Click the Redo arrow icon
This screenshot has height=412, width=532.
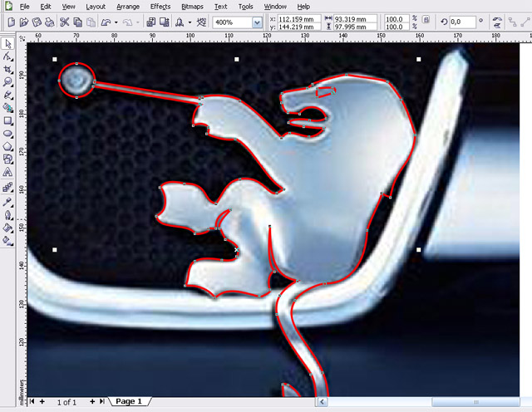point(127,22)
